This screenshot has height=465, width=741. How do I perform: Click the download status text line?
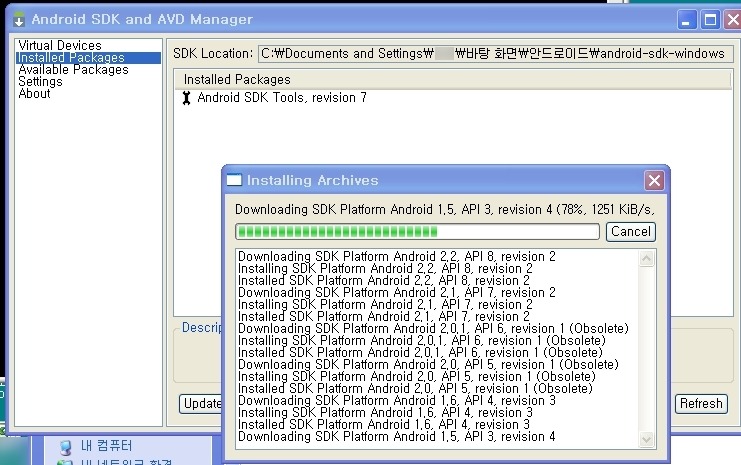444,209
